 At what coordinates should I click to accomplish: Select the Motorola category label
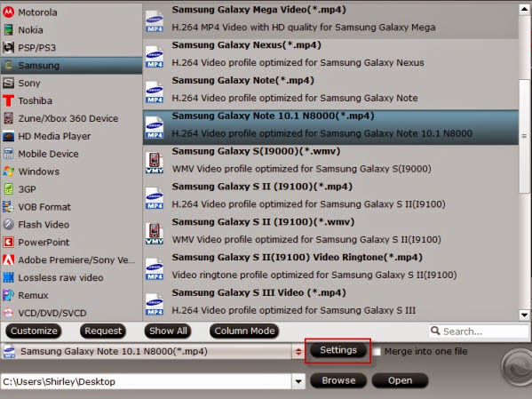(37, 12)
